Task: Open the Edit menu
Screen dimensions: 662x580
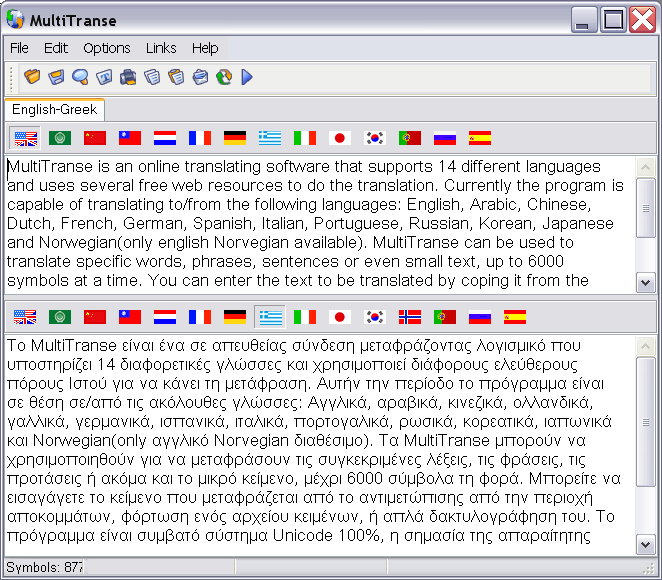Action: click(x=56, y=48)
